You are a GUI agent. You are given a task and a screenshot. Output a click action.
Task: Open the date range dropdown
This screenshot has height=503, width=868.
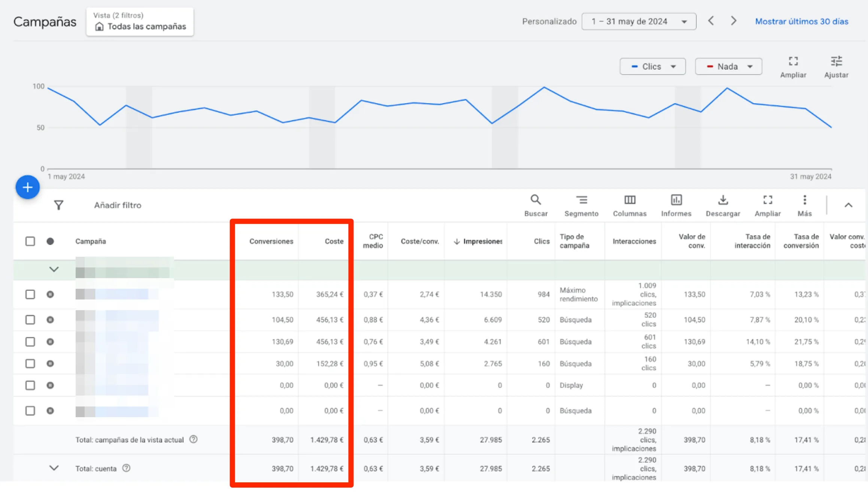[x=638, y=21]
